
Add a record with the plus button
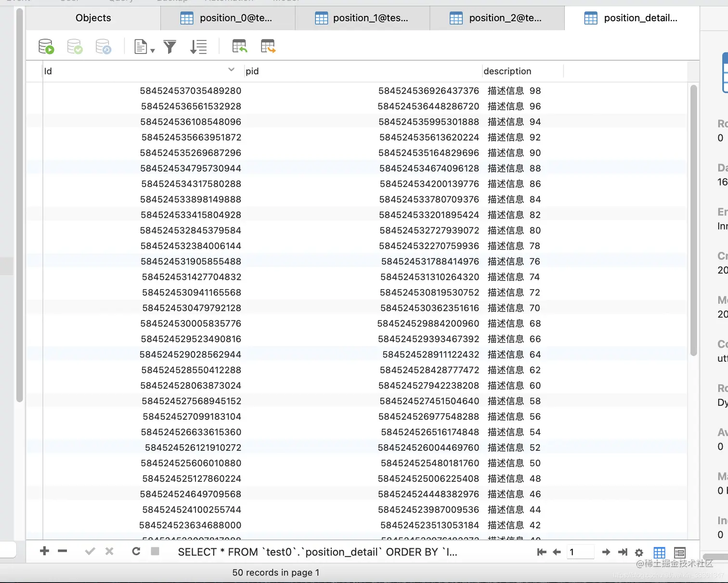(44, 551)
